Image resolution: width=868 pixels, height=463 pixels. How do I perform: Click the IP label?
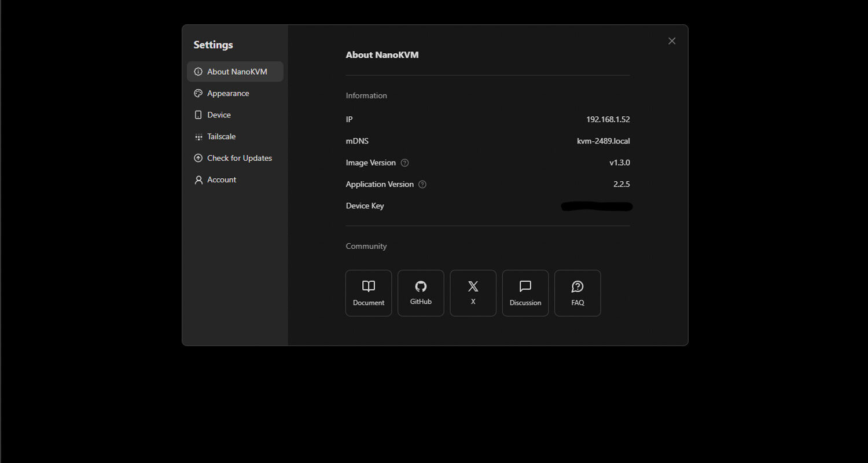349,119
